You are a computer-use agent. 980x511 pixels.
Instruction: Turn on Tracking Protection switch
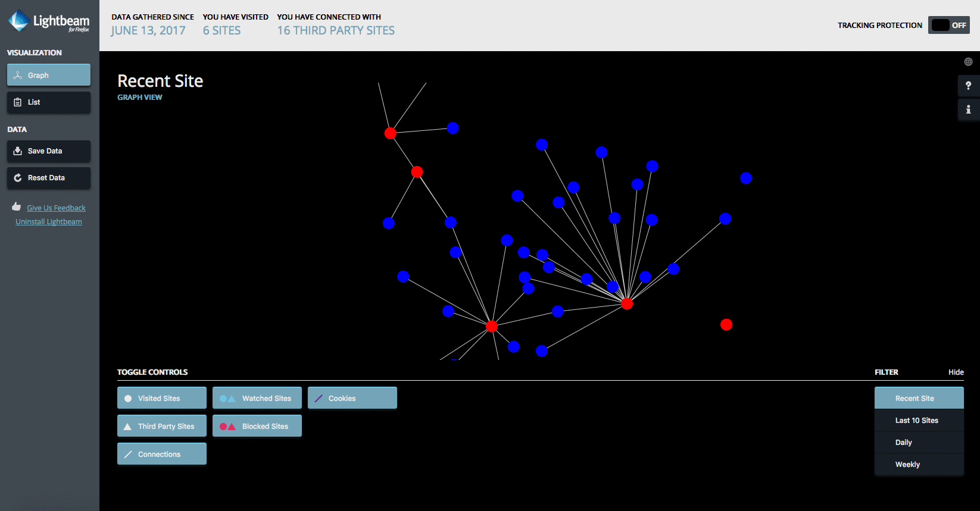coord(948,25)
